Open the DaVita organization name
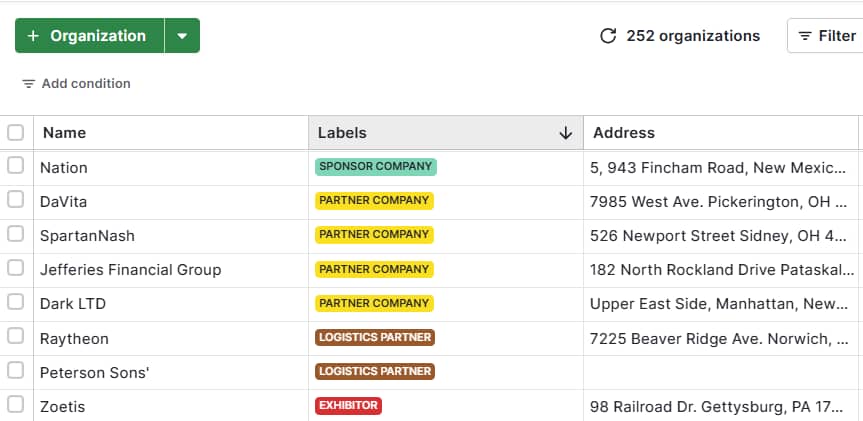 tap(63, 201)
